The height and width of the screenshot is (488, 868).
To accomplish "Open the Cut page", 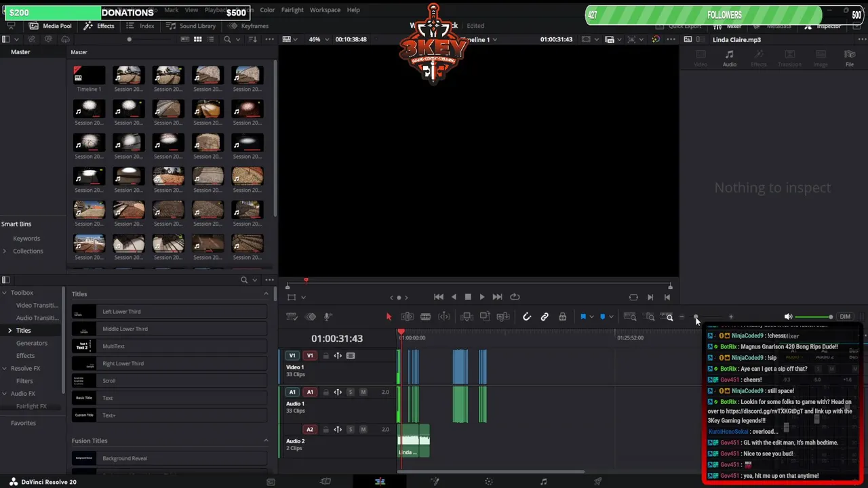I will click(325, 481).
